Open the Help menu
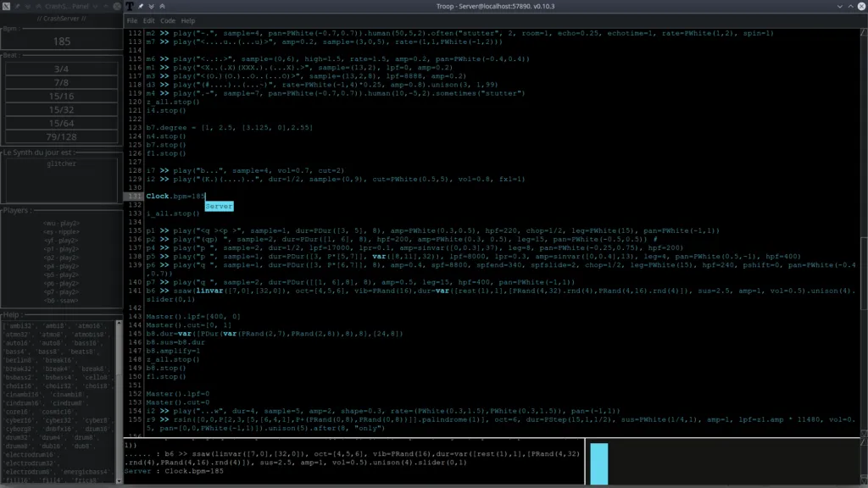This screenshot has width=868, height=488. click(188, 21)
